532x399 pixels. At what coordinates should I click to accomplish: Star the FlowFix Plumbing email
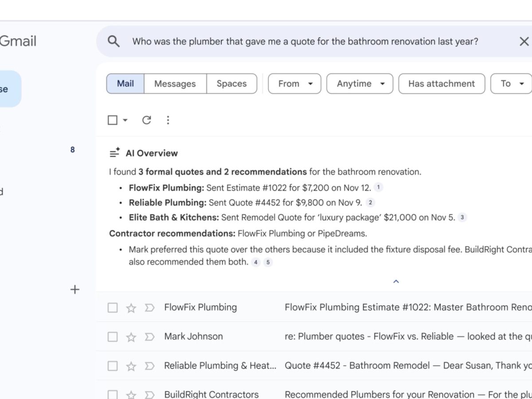click(131, 308)
